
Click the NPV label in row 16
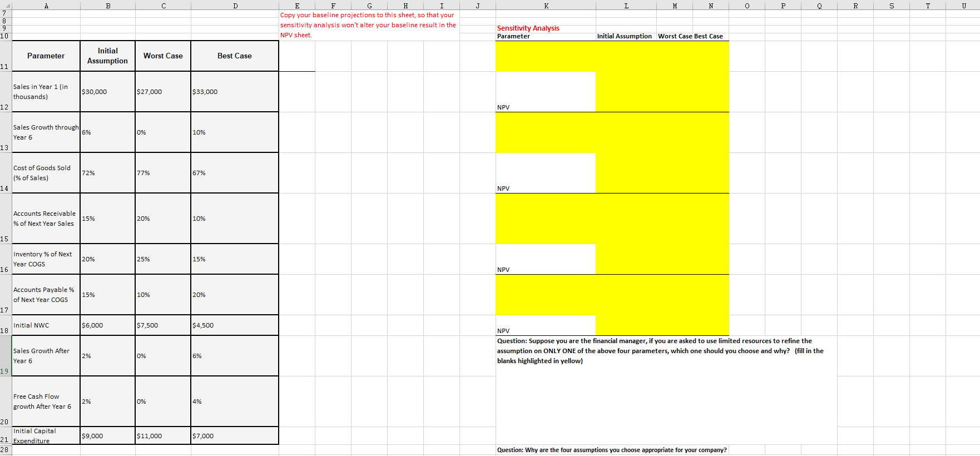pos(503,270)
